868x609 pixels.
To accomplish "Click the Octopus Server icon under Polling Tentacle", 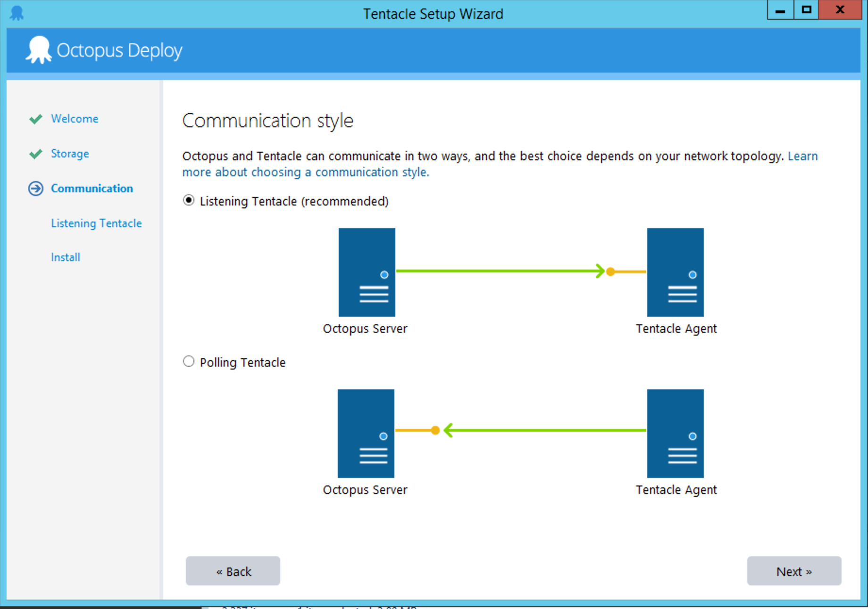I will tap(366, 433).
